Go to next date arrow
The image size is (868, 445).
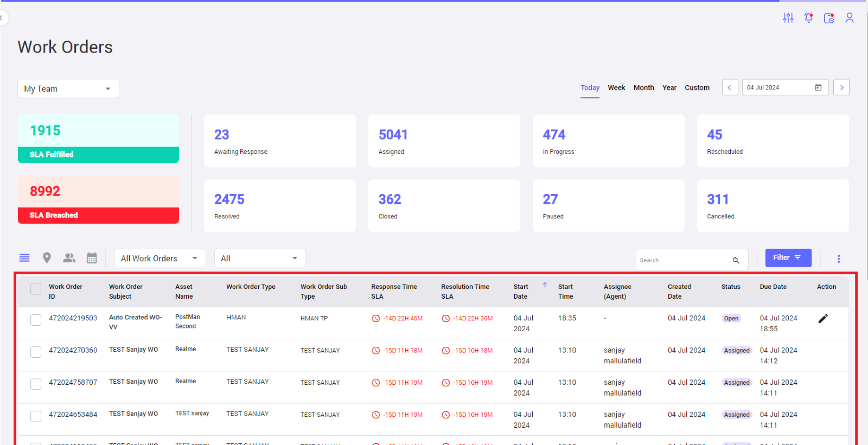pos(841,87)
